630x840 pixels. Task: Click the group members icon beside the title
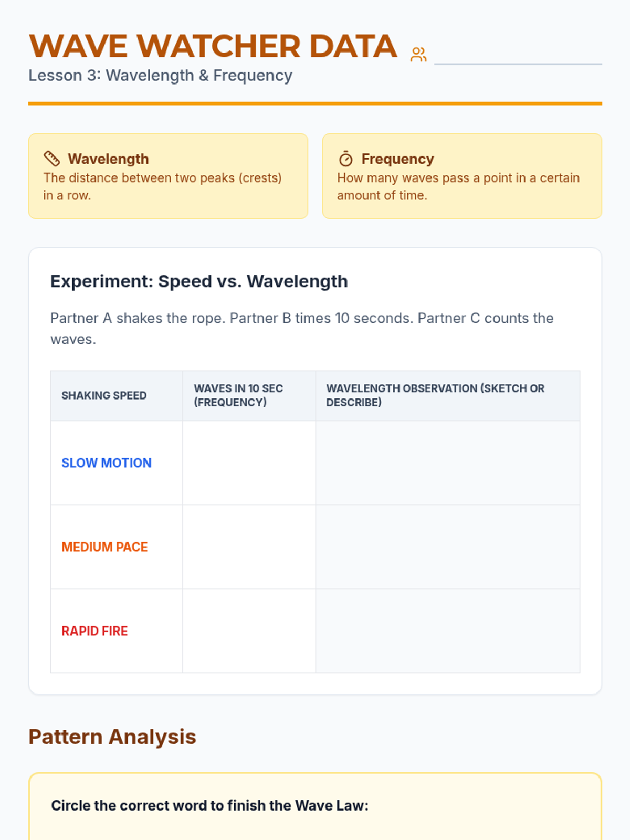pyautogui.click(x=418, y=55)
